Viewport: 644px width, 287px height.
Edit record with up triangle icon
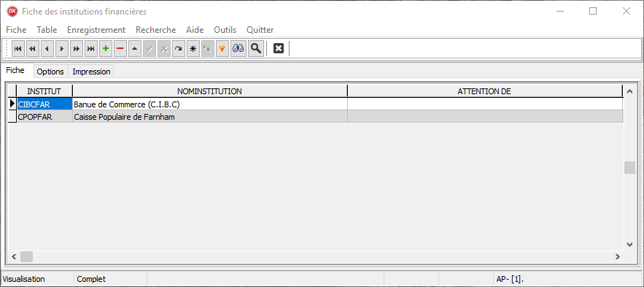pos(135,49)
